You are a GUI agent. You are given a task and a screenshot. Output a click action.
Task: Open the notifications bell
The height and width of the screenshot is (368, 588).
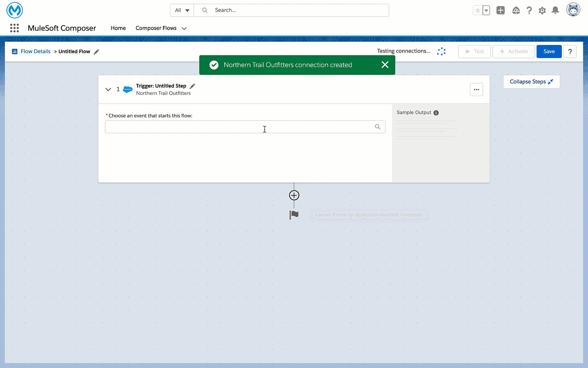click(x=555, y=10)
